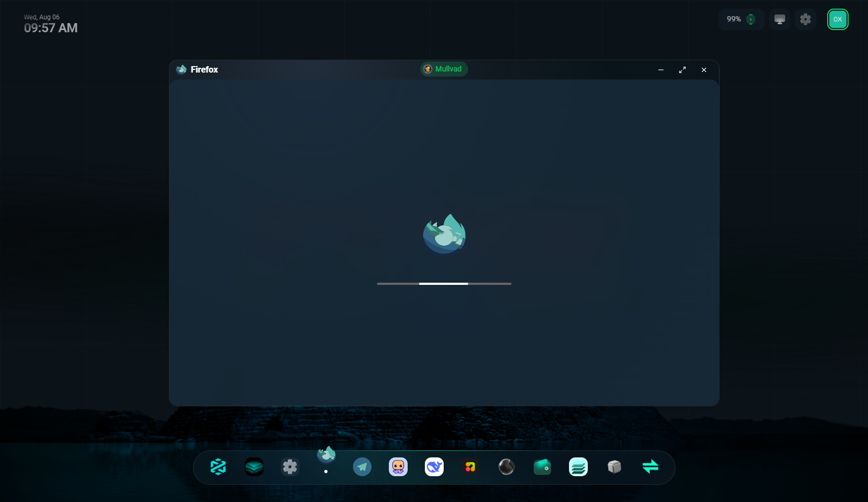Select the swap arrows app in the dock
Viewport: 868px width, 502px height.
click(x=650, y=467)
